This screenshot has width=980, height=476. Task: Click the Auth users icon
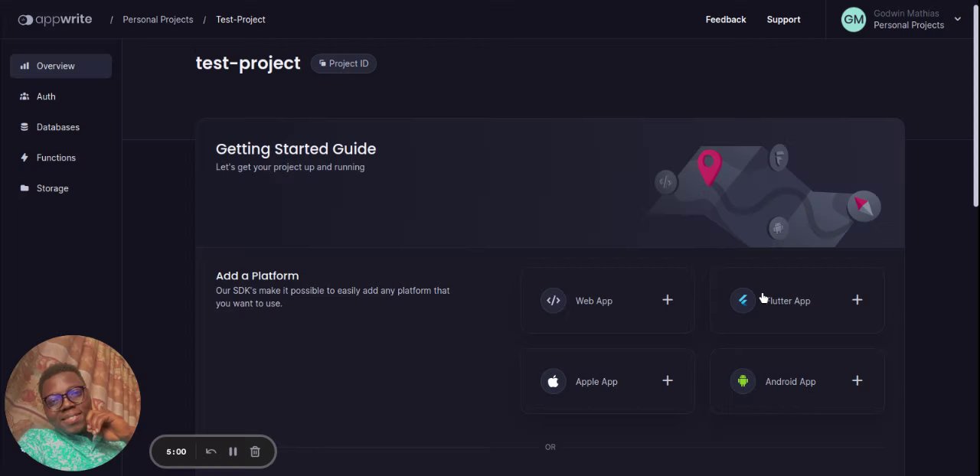[24, 96]
